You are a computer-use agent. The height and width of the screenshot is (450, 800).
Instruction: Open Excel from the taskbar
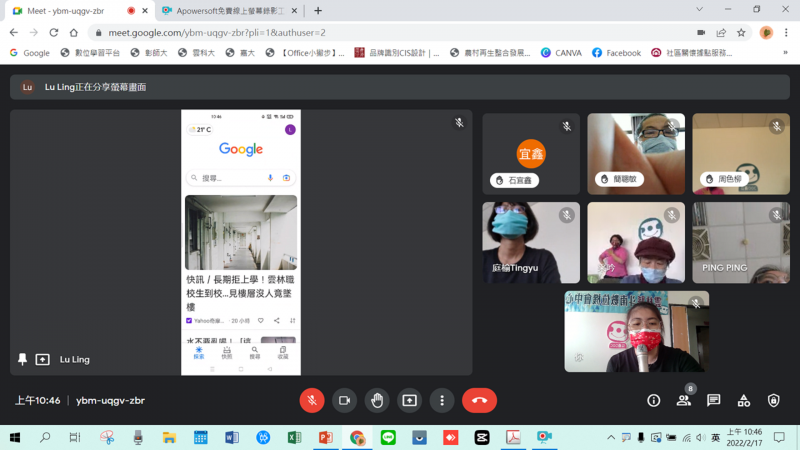point(294,437)
